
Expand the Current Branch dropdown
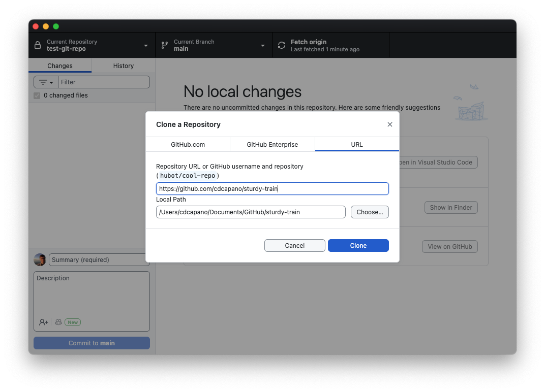214,45
